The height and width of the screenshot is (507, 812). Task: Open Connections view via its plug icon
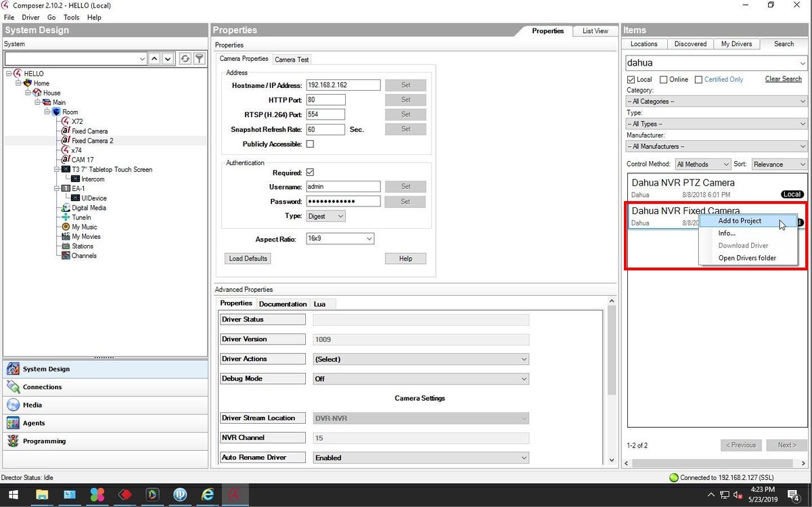tap(13, 387)
